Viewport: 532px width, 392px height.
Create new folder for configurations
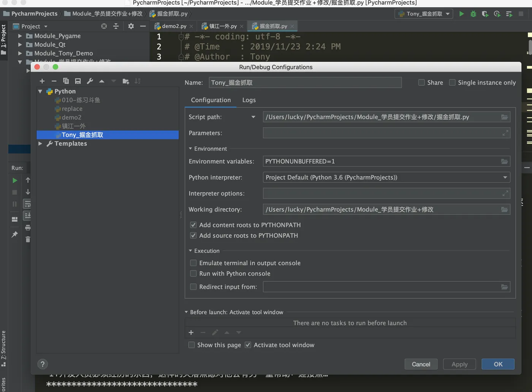[126, 81]
